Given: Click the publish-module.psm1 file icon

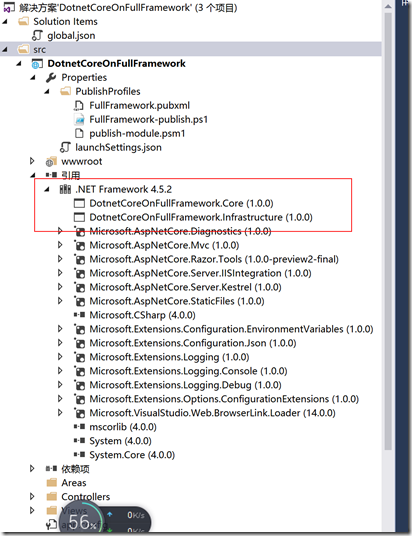Looking at the screenshot, I should pyautogui.click(x=79, y=134).
